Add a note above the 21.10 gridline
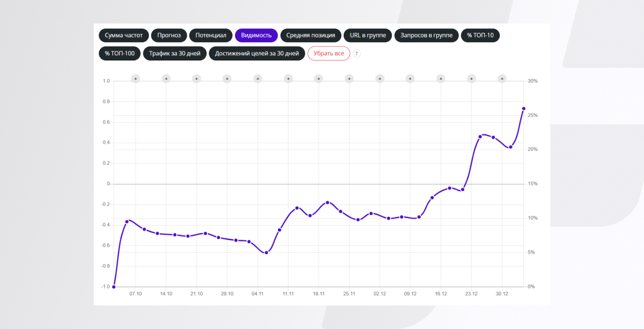644x329 pixels. (x=196, y=79)
